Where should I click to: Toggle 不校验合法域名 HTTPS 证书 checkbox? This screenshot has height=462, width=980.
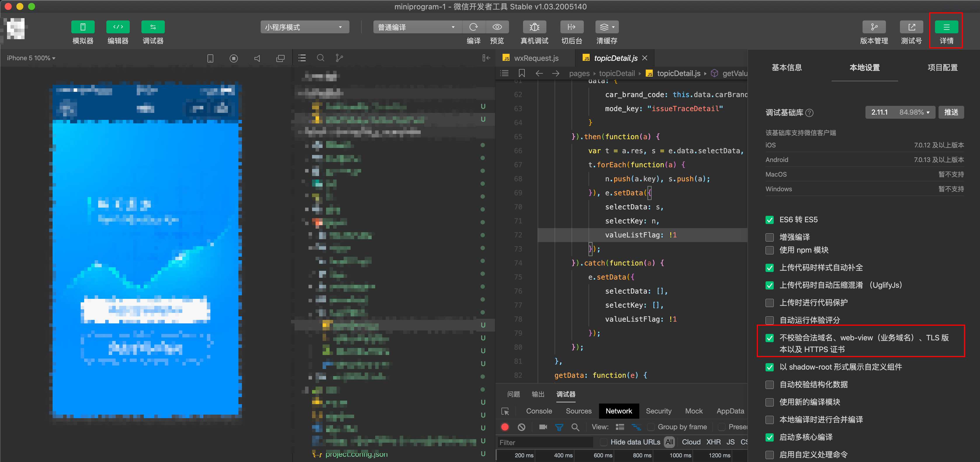click(769, 338)
